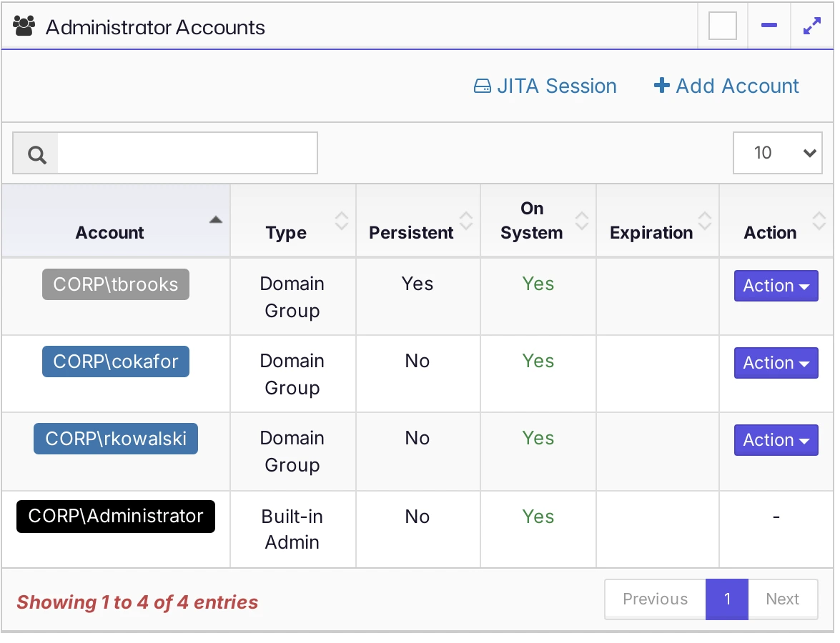The width and height of the screenshot is (840, 643).
Task: Click the magnifier search icon
Action: [x=36, y=155]
